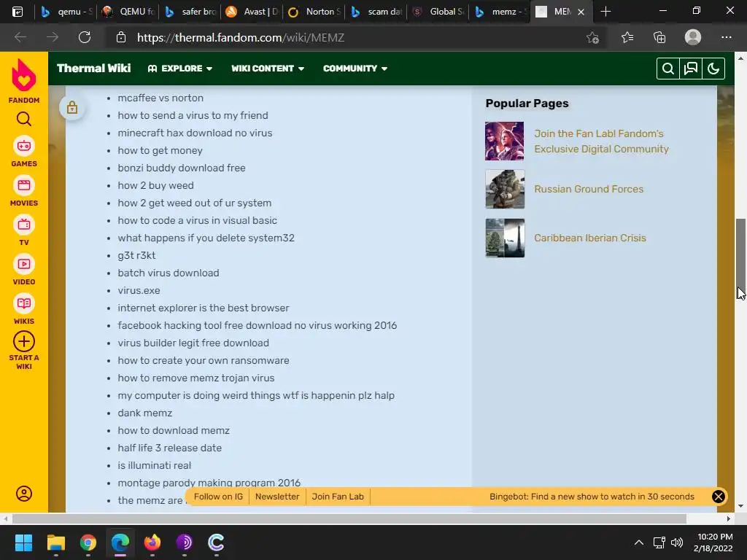Click the Start a Wiki plus icon
747x560 pixels.
point(24,341)
